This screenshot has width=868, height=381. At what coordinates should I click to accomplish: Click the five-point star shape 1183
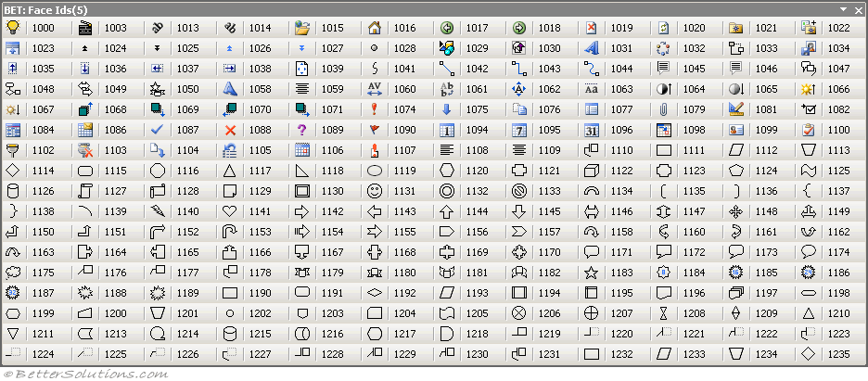point(592,272)
